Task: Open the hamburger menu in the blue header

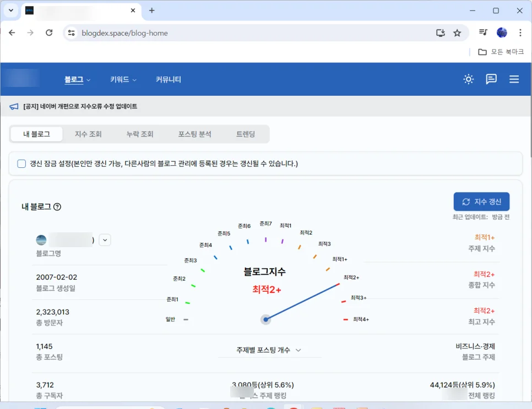Action: (x=514, y=79)
